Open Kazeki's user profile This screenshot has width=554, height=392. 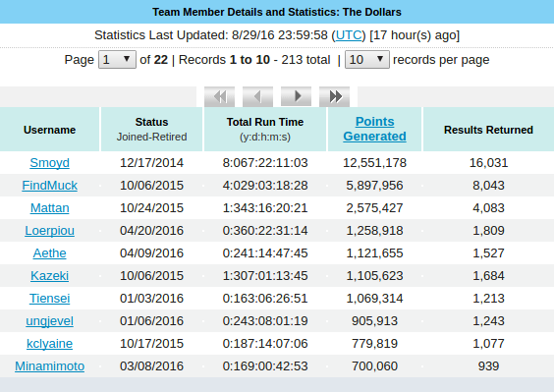(49, 276)
